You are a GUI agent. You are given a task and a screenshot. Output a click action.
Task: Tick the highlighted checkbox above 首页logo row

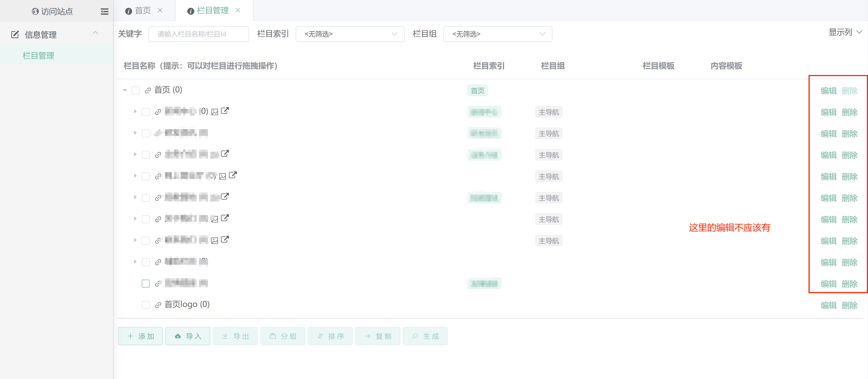coord(146,283)
